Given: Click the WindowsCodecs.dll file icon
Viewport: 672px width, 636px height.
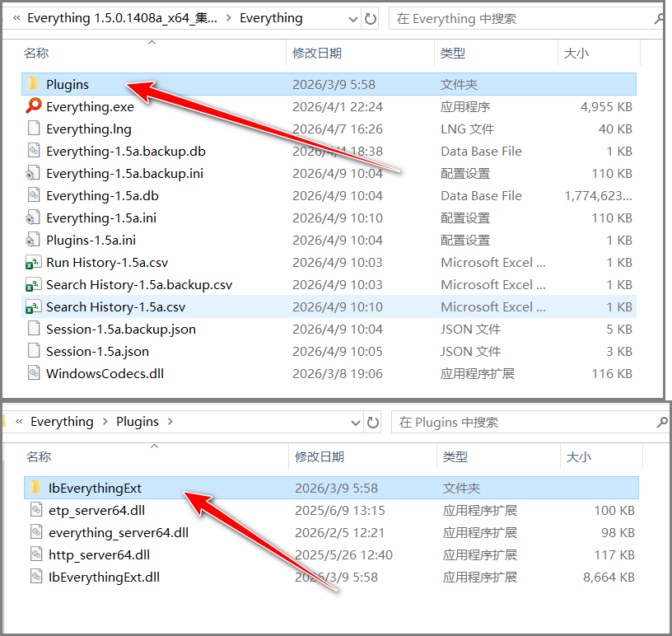Looking at the screenshot, I should (x=34, y=373).
